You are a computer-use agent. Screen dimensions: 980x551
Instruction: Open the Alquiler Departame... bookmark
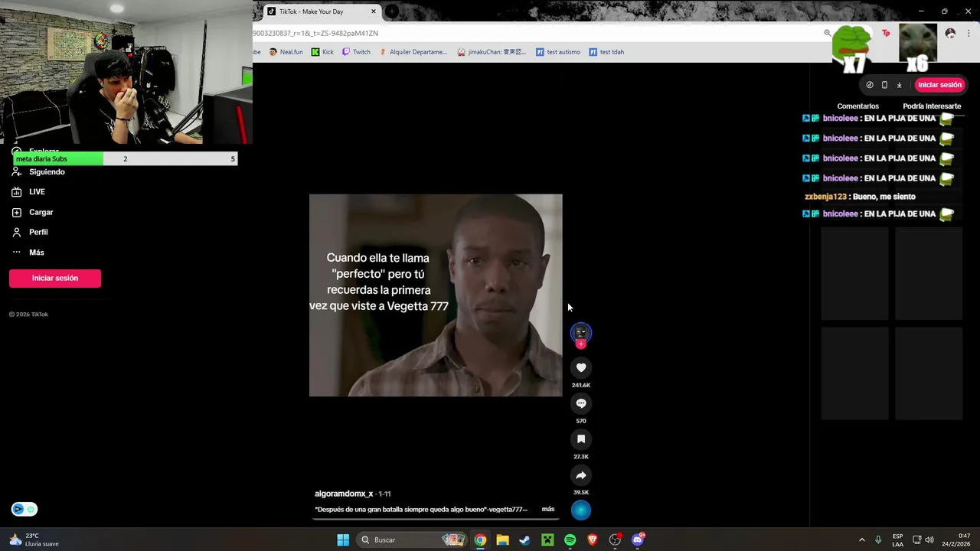413,52
